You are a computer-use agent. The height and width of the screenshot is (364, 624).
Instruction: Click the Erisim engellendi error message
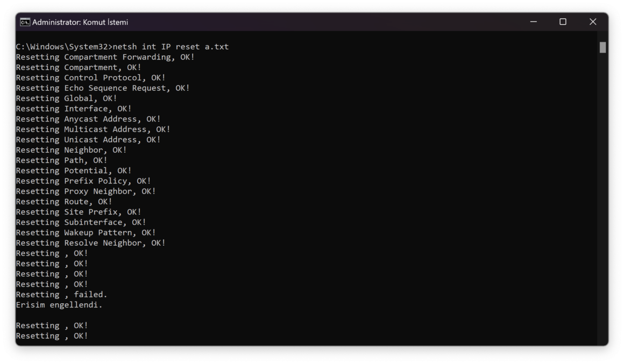tap(59, 305)
